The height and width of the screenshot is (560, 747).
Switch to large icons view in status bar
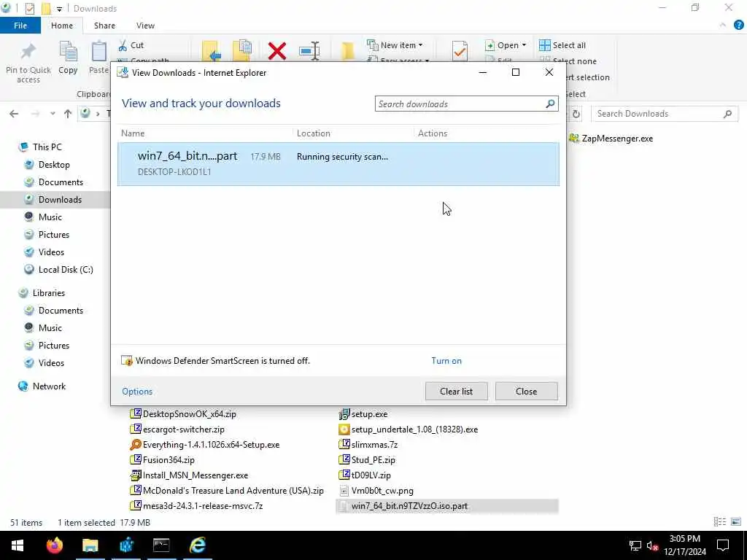coord(736,522)
